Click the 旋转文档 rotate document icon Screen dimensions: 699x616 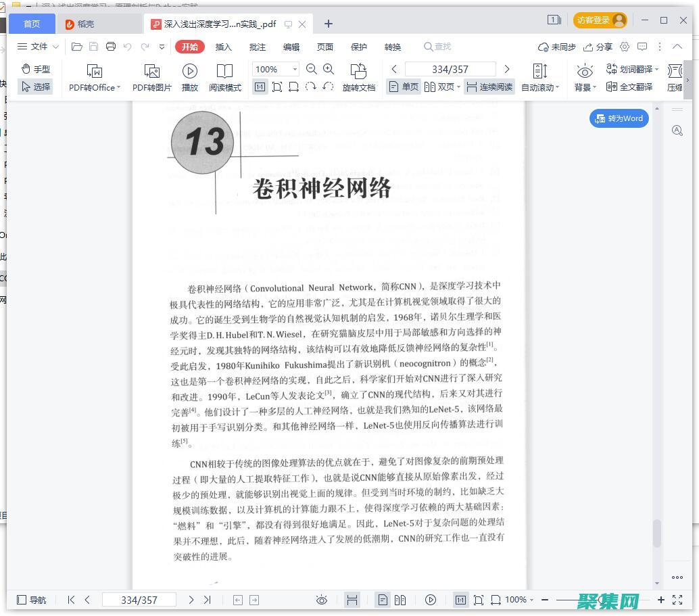[359, 76]
